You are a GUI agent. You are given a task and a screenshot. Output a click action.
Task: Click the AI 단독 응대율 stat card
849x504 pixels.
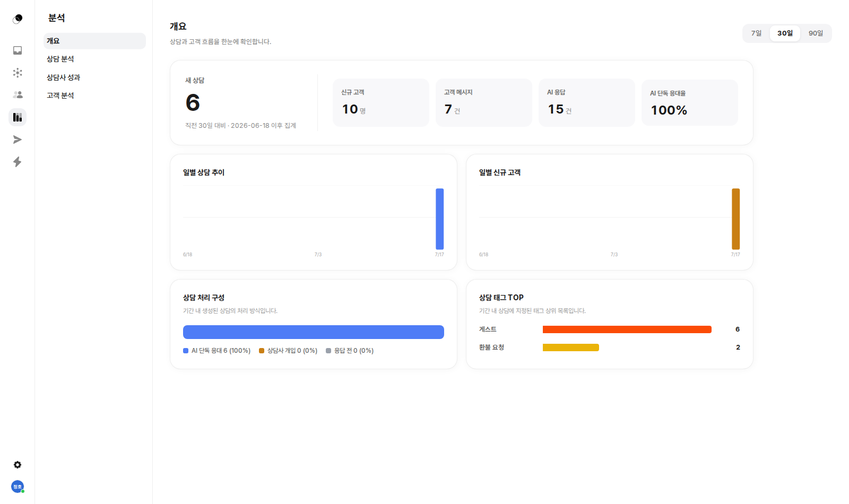point(690,102)
